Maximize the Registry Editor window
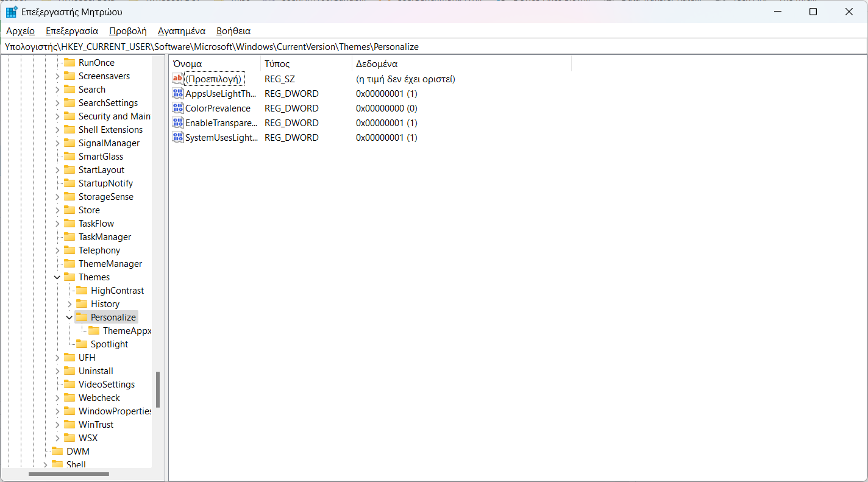This screenshot has height=482, width=868. tap(813, 12)
